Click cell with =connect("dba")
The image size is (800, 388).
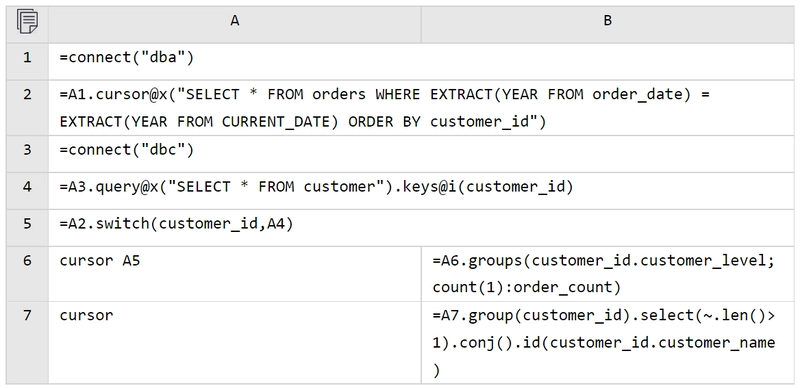(x=421, y=61)
